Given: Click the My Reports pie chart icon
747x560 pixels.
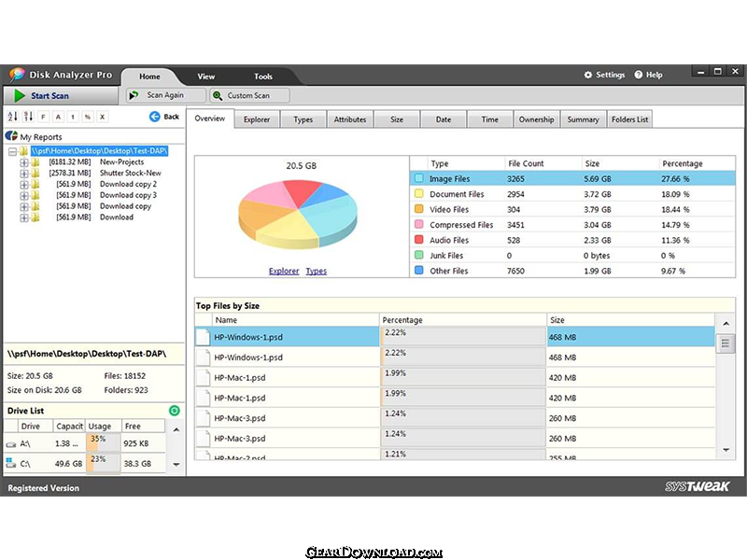Looking at the screenshot, I should click(11, 136).
